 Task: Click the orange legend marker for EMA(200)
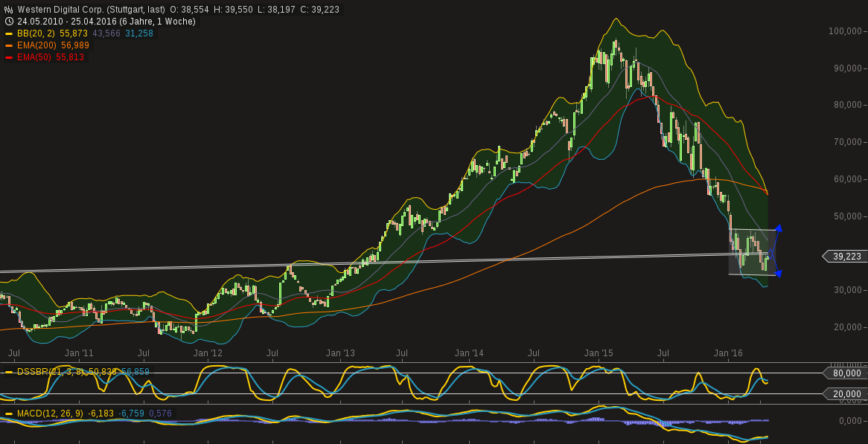(x=8, y=45)
